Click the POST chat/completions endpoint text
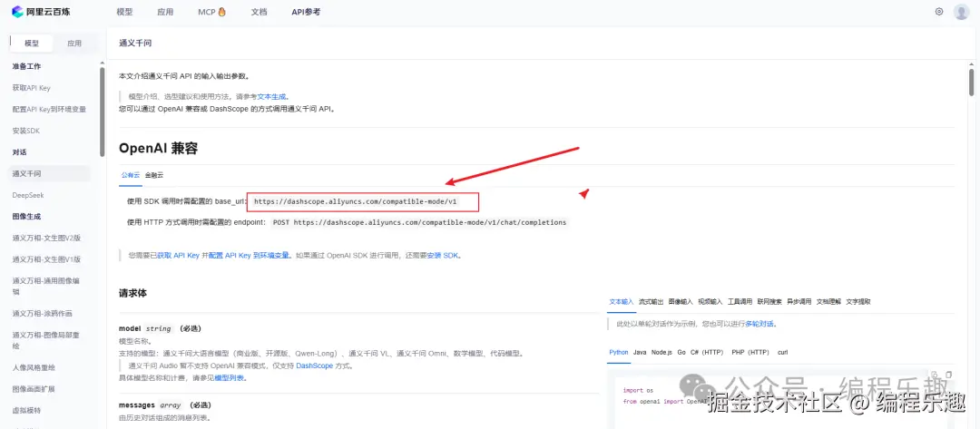The height and width of the screenshot is (429, 980). coord(420,222)
